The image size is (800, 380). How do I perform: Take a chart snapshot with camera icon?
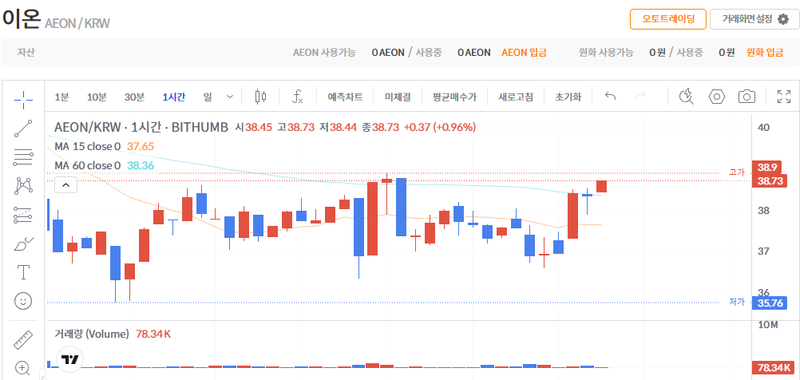(746, 96)
